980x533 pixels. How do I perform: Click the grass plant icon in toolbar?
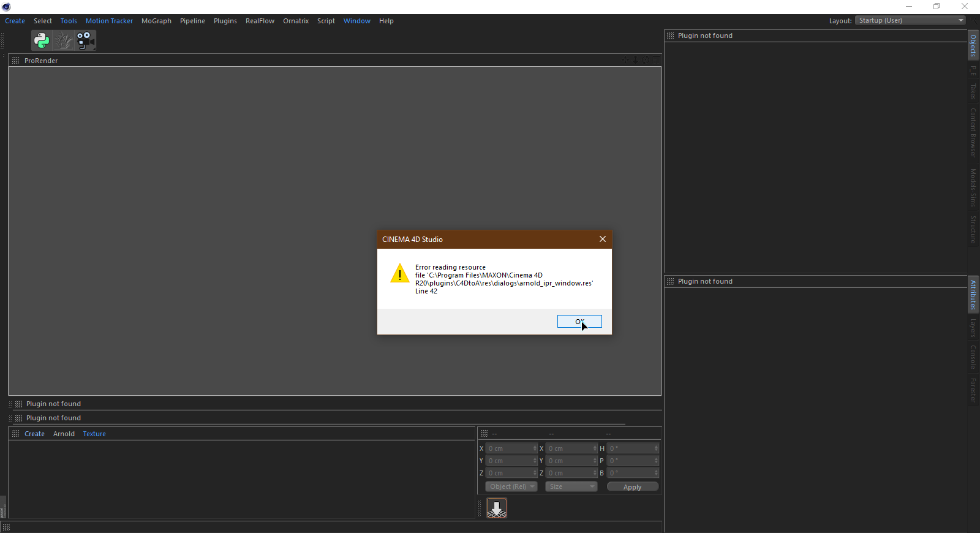tap(63, 40)
